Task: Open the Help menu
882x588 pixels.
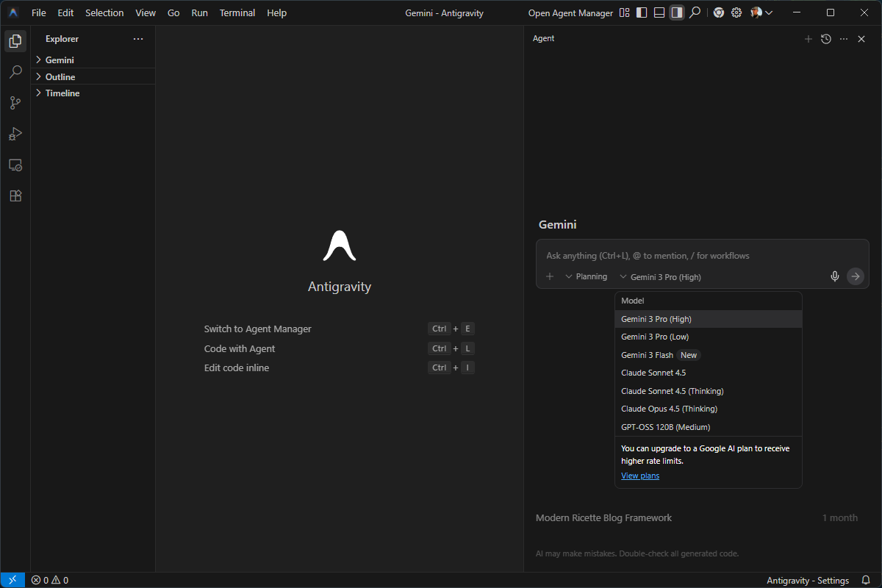Action: pos(277,12)
